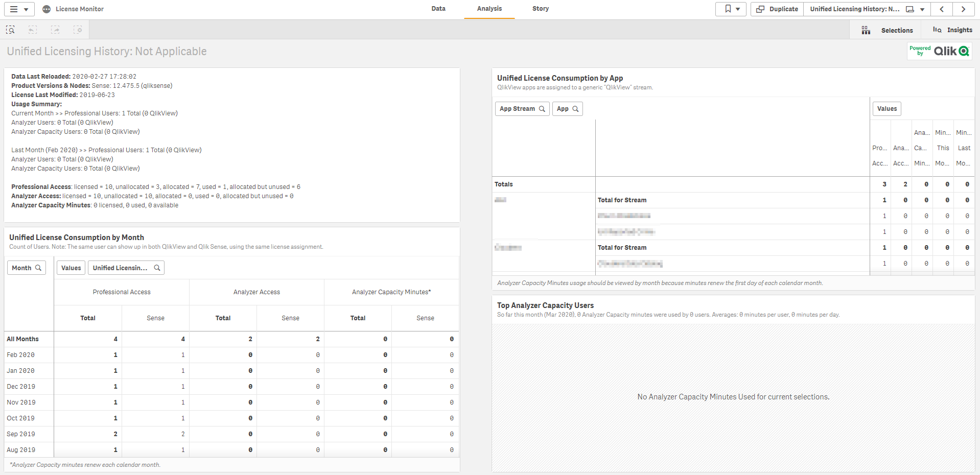
Task: Click the Values button in Consumption by App
Action: (x=887, y=109)
